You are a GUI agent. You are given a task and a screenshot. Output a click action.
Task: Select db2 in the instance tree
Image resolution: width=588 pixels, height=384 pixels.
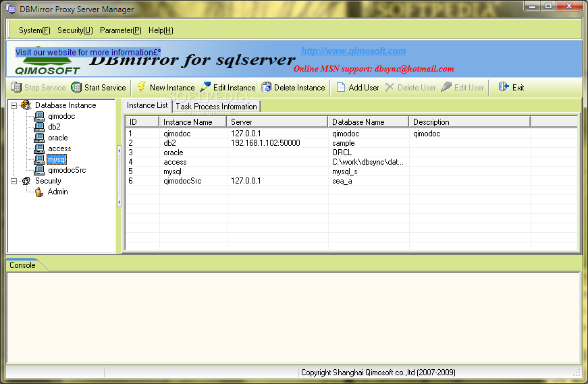pos(55,127)
